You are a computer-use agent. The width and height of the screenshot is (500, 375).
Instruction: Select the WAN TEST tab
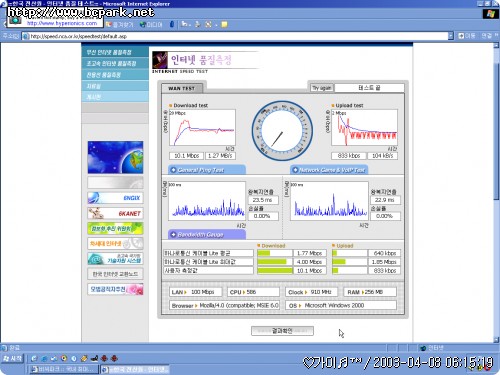[x=182, y=88]
